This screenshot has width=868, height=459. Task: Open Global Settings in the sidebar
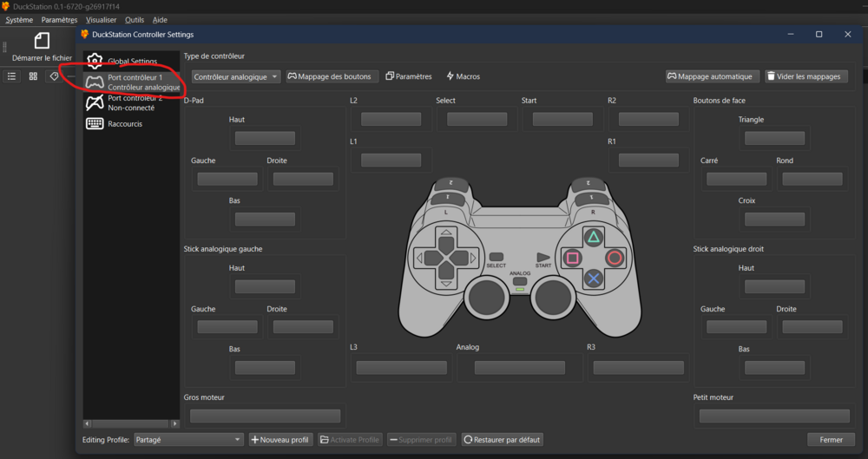[x=131, y=62]
